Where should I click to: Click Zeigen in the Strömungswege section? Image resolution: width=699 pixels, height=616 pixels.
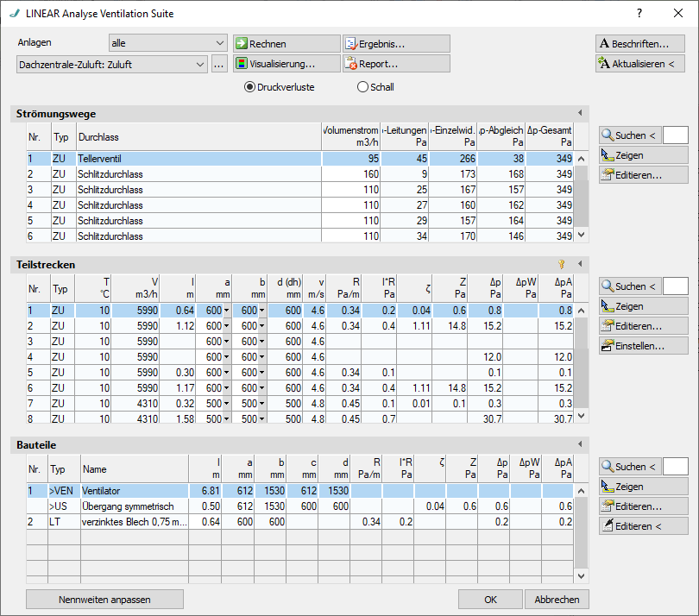tap(643, 155)
